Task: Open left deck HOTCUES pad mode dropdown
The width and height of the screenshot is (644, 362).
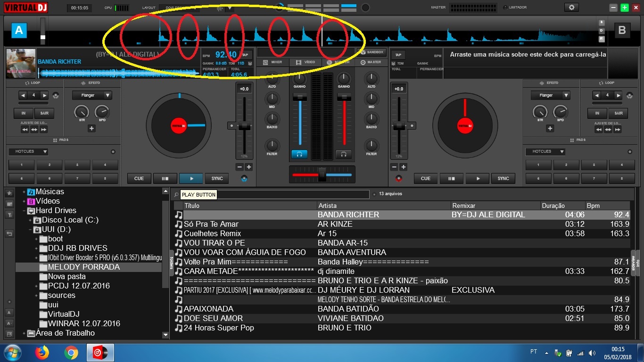Action: point(28,152)
